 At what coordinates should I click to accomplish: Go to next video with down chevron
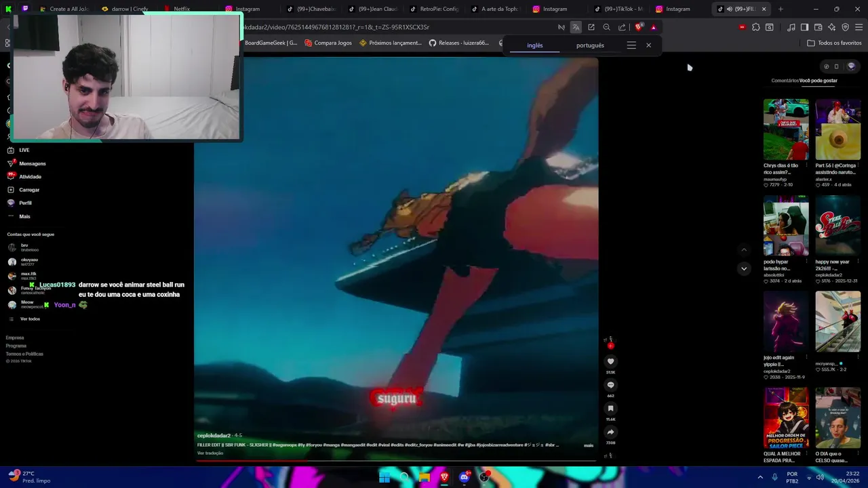coord(744,268)
